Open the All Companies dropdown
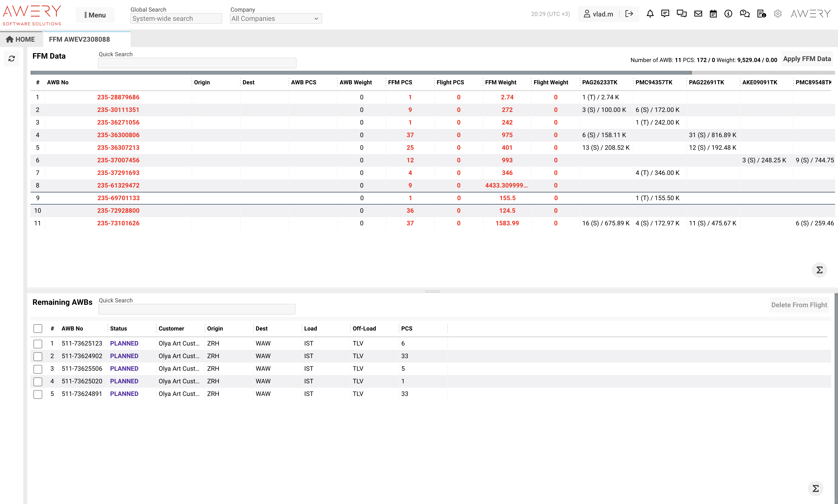Screen dimensions: 838x504 coord(276,19)
